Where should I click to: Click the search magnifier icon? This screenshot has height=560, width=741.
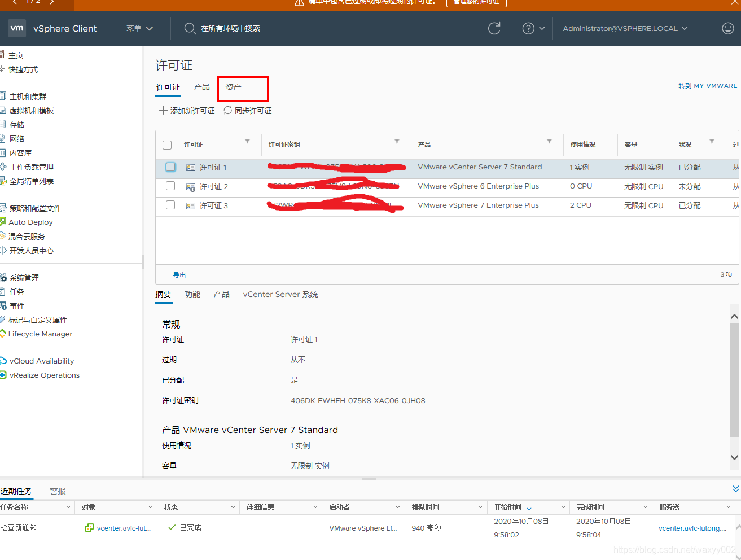(190, 28)
